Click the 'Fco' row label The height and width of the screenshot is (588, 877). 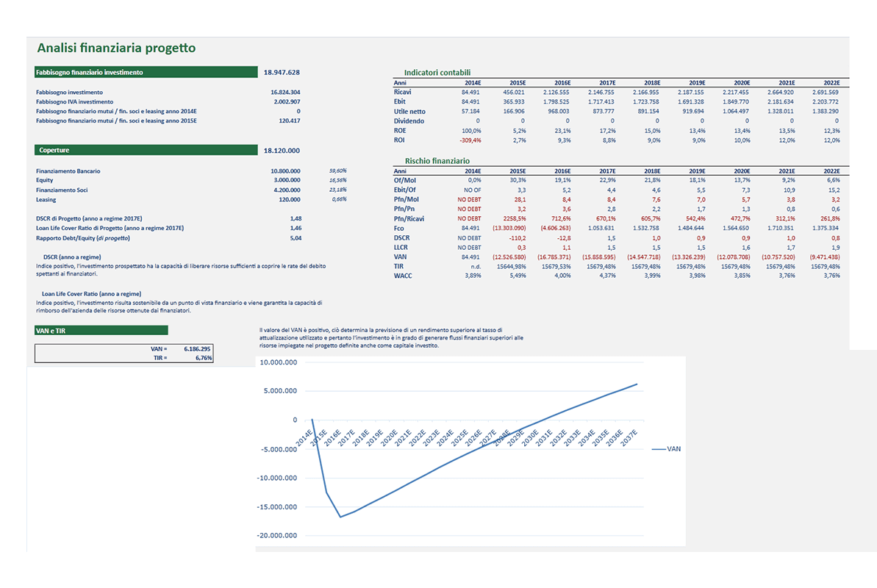point(398,229)
